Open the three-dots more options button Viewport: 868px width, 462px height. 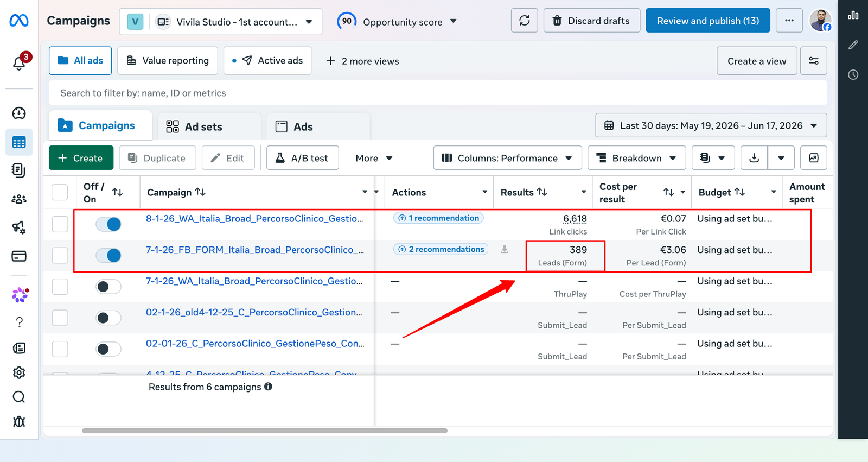(789, 21)
